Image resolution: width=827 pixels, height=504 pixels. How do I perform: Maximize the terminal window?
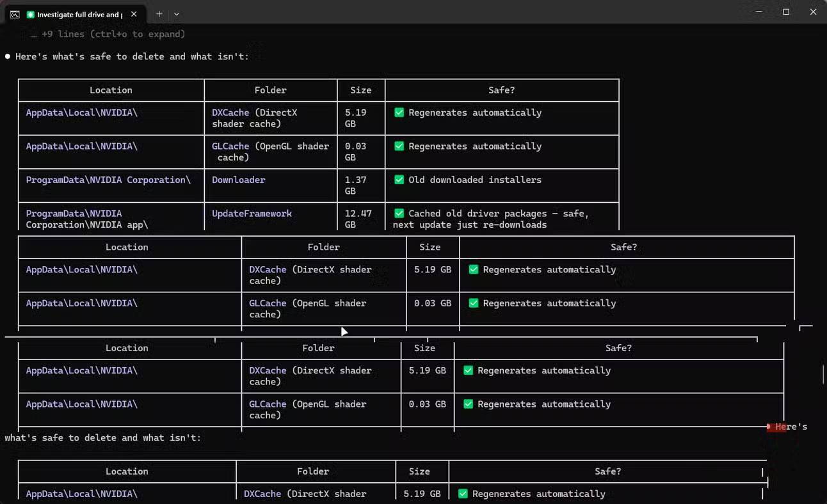(786, 12)
